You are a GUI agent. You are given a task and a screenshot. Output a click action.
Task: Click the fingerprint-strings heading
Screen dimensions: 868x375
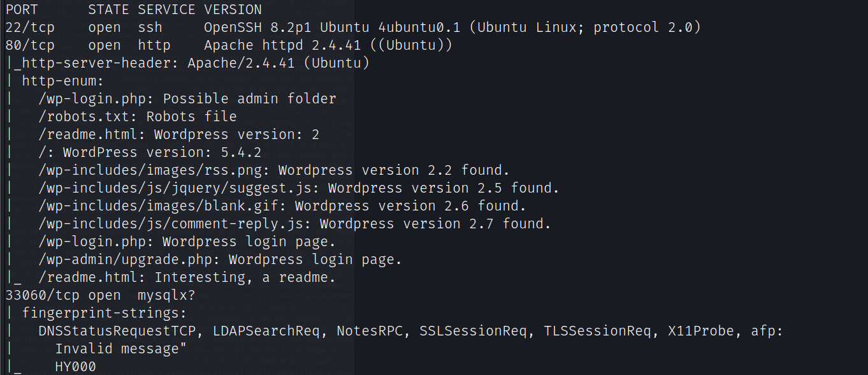(105, 313)
